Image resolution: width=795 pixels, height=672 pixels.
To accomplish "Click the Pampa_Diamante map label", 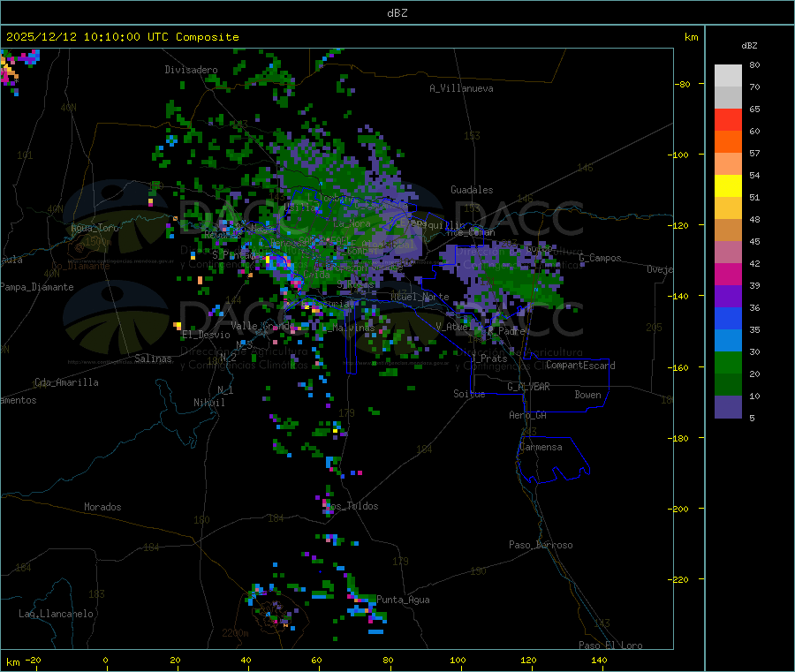I will click(x=37, y=287).
